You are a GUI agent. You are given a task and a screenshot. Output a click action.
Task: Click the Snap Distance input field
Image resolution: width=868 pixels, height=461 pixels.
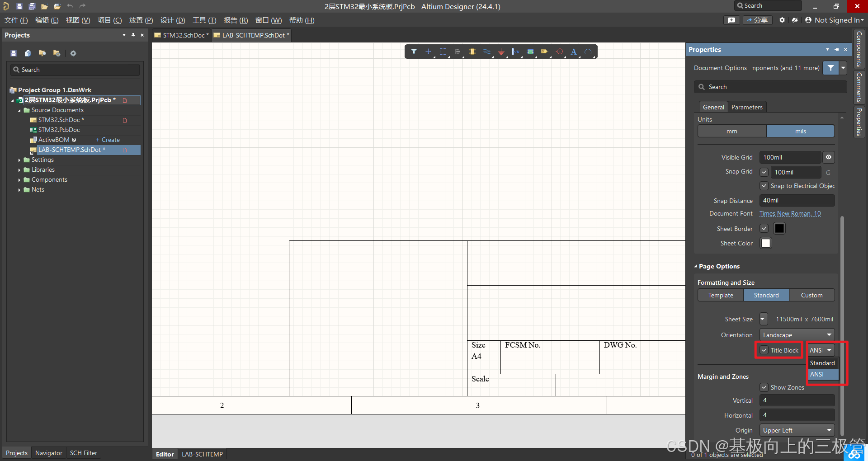click(797, 200)
